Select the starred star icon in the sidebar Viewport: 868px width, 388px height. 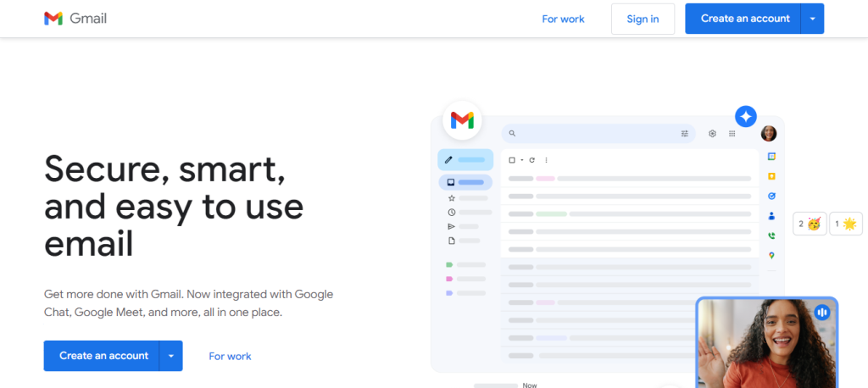click(451, 197)
